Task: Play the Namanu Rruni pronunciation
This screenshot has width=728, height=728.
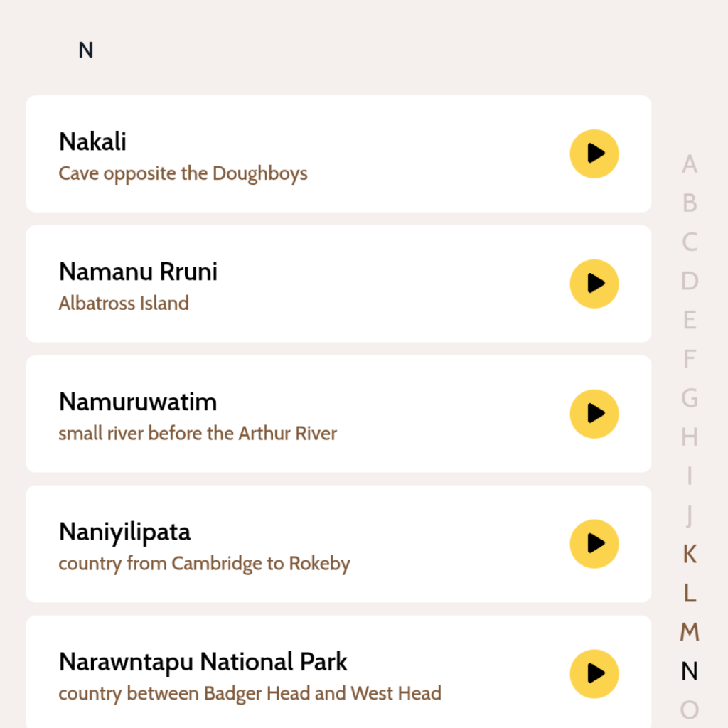Action: [594, 284]
